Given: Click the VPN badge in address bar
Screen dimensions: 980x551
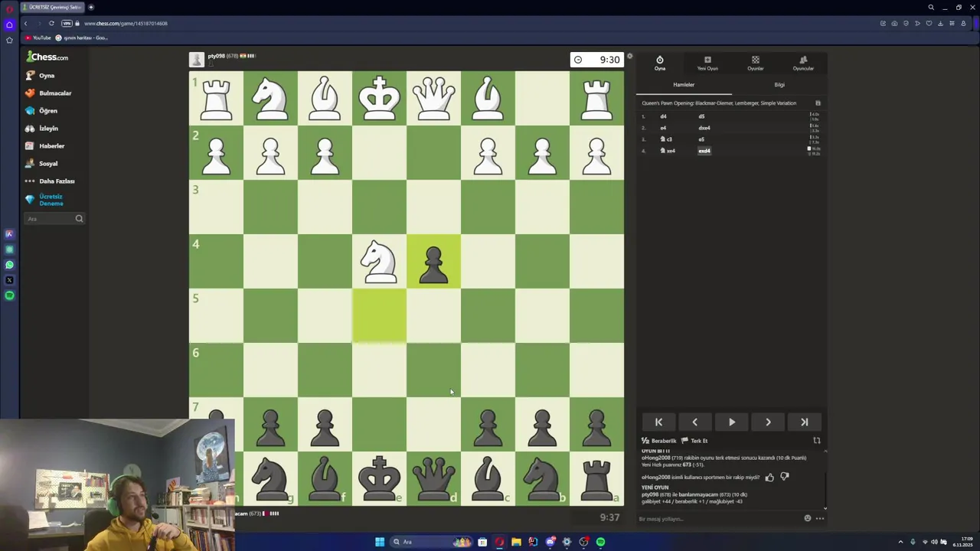Looking at the screenshot, I should pos(67,23).
